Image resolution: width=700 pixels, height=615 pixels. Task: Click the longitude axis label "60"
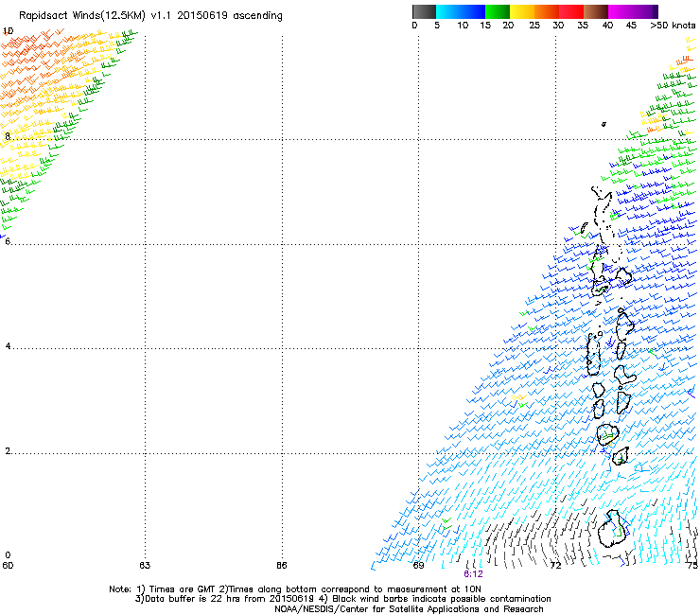tap(8, 566)
